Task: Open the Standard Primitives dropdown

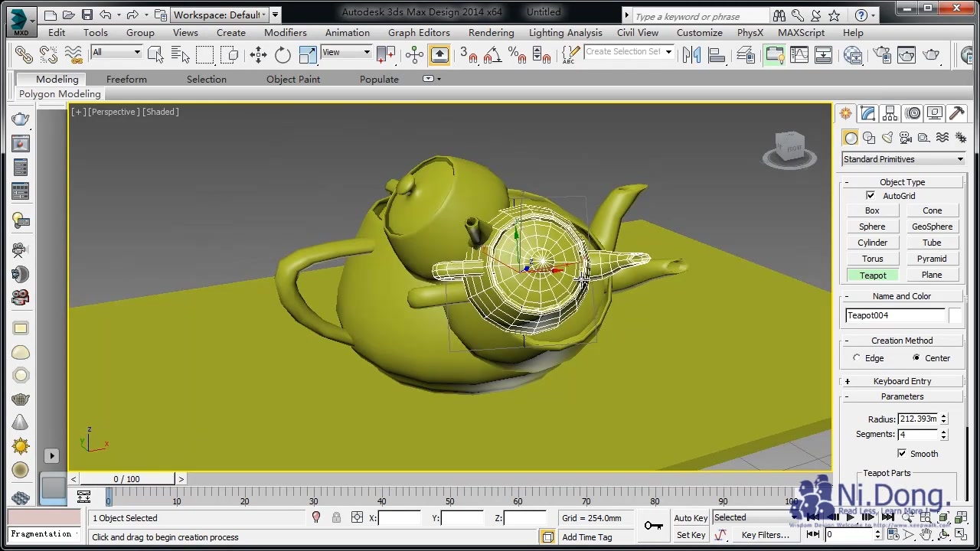Action: tap(903, 159)
